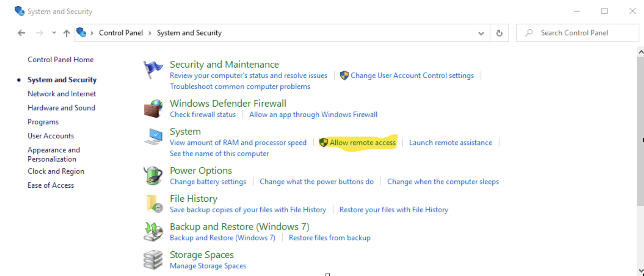Viewport: 644px width, 276px height.
Task: Click the shield icon beside Allow remote access
Action: coord(323,143)
